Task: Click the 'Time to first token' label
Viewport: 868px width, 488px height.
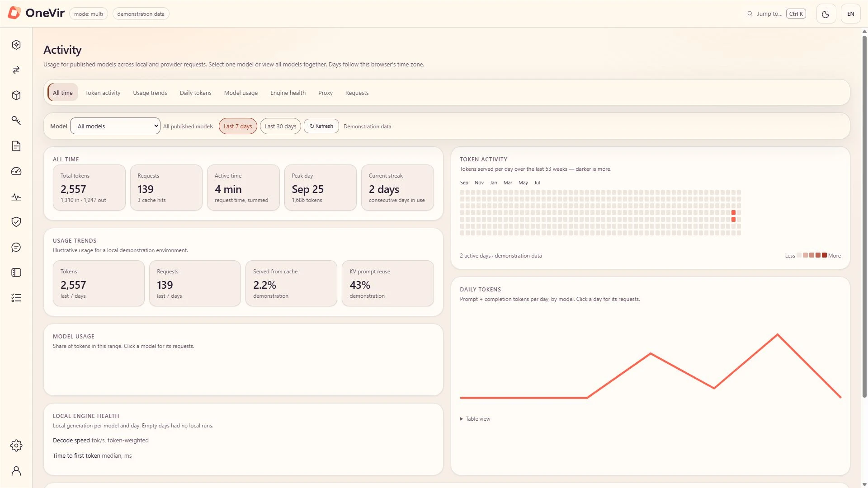Action: tap(76, 455)
